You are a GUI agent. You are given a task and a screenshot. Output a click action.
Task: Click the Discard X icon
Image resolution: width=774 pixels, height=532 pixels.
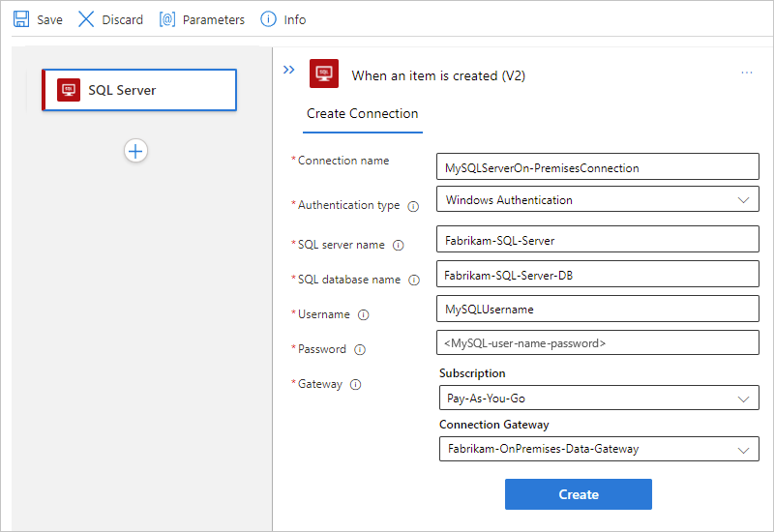(x=86, y=19)
